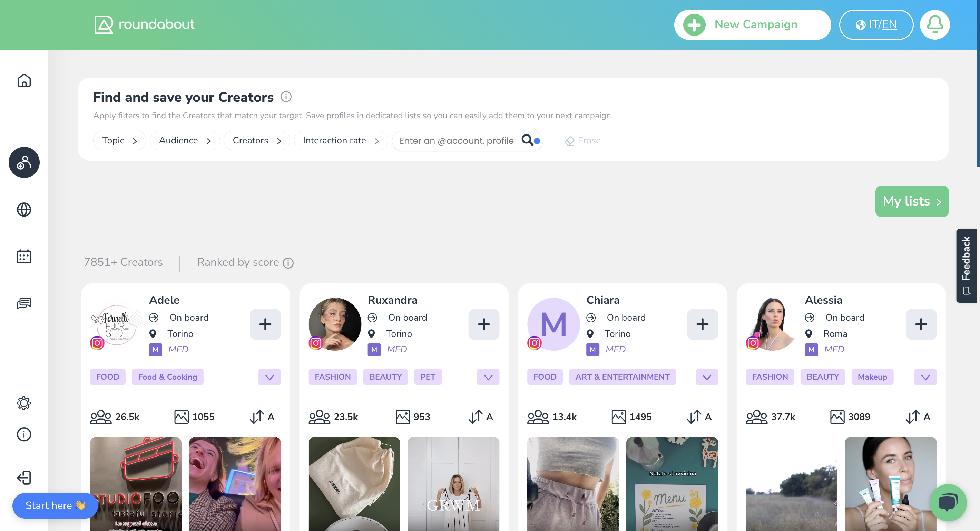Image resolution: width=980 pixels, height=531 pixels.
Task: Open the notifications bell
Action: pyautogui.click(x=934, y=25)
